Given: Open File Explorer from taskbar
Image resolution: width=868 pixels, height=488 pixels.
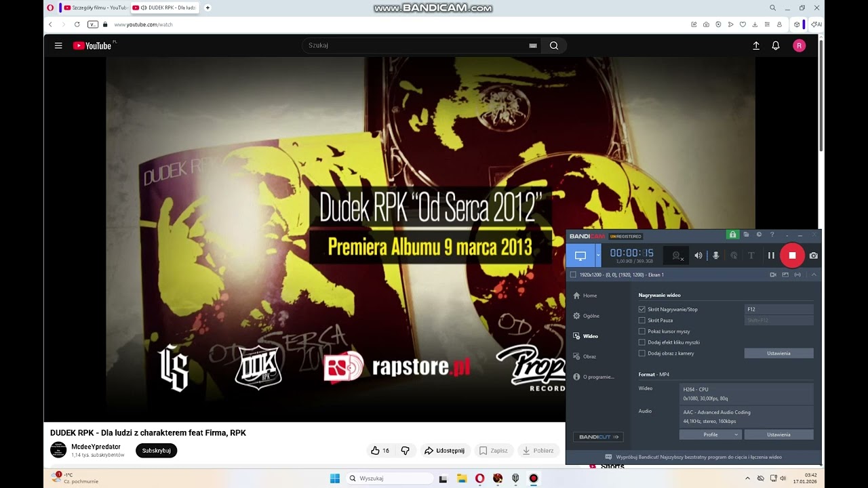Looking at the screenshot, I should tap(462, 479).
